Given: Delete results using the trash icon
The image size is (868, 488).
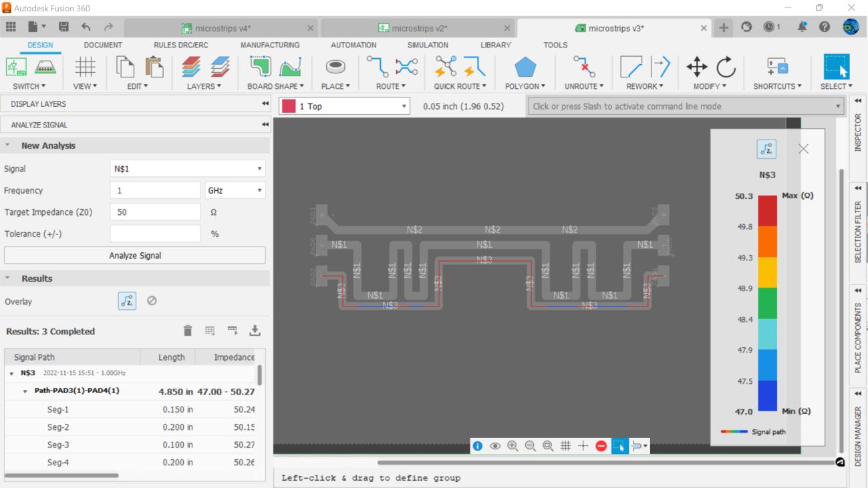Looking at the screenshot, I should pos(188,330).
